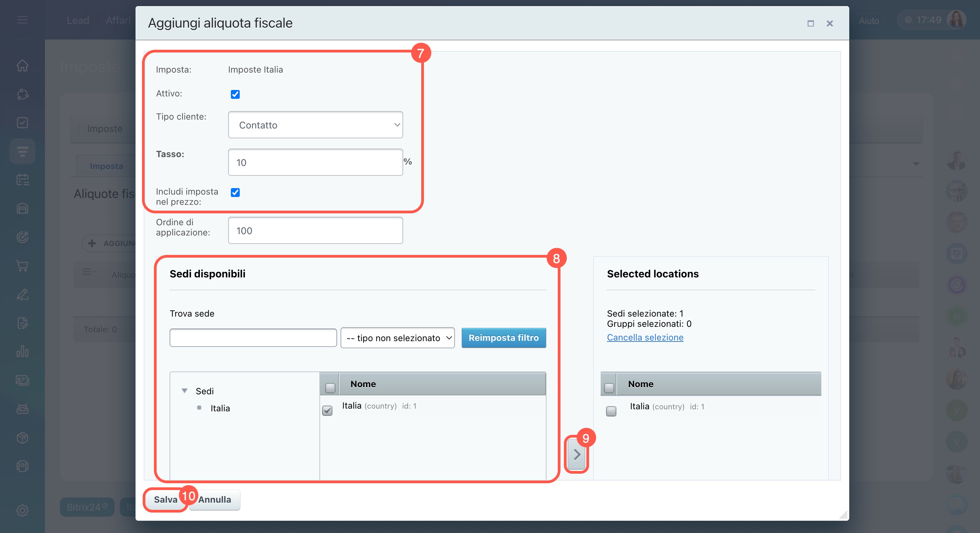
Task: Check Italia in Selected locations list
Action: coord(611,411)
